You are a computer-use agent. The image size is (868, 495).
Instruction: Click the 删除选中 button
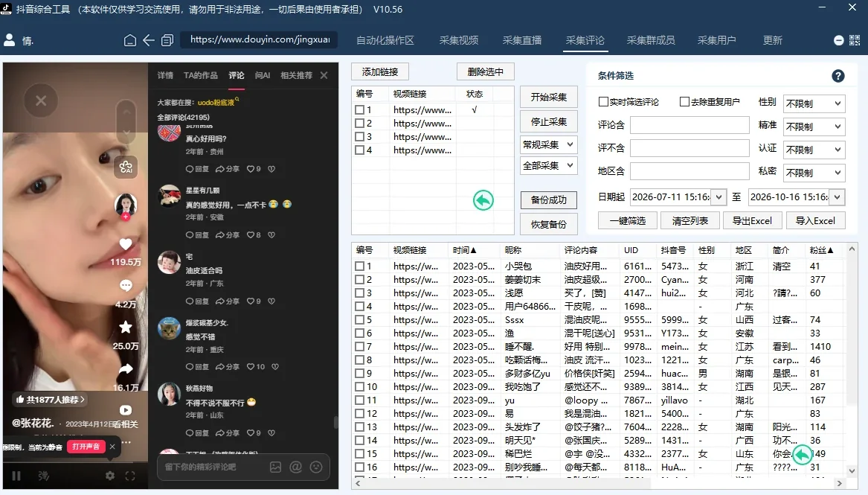pyautogui.click(x=486, y=71)
